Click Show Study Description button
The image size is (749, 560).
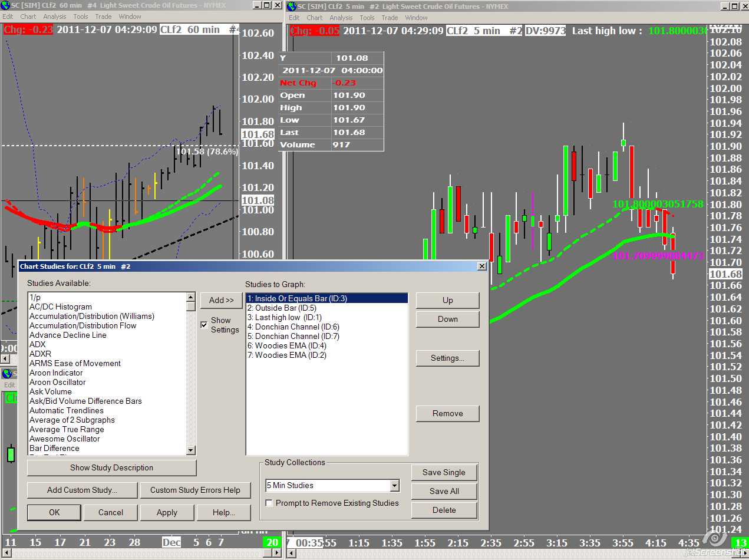[111, 467]
